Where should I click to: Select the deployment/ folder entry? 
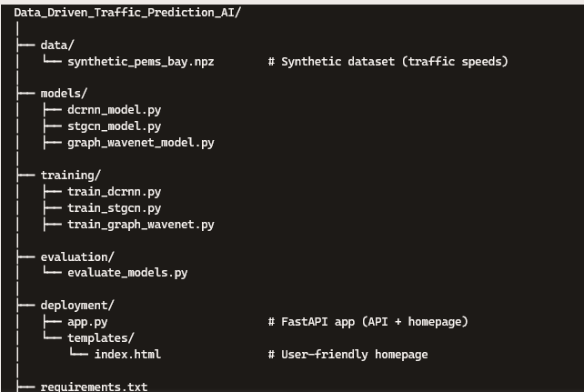(77, 306)
